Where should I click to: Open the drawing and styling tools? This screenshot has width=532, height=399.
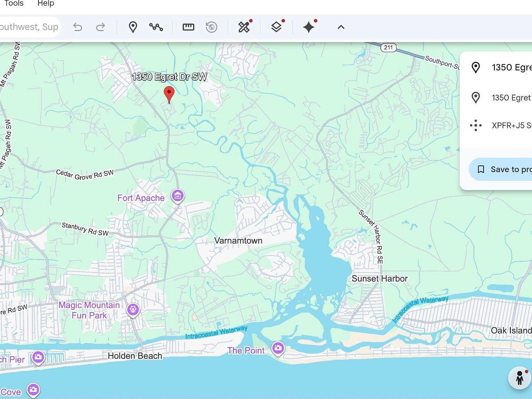(244, 27)
